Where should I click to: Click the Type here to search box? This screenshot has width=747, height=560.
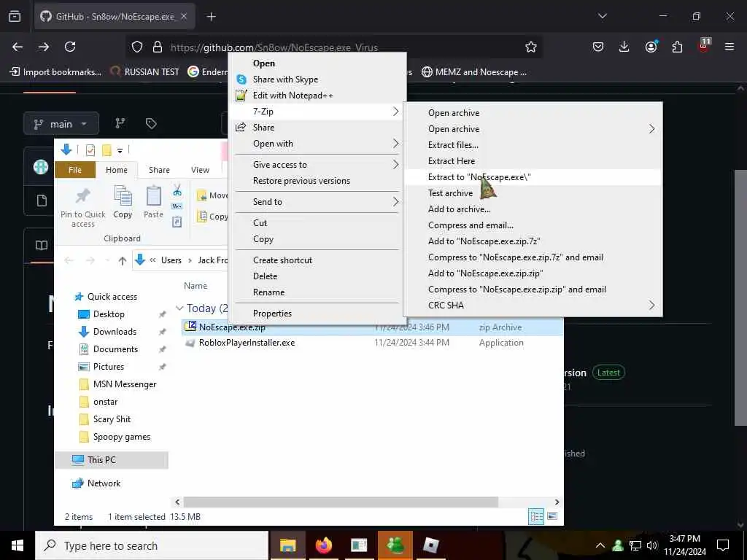pos(152,545)
